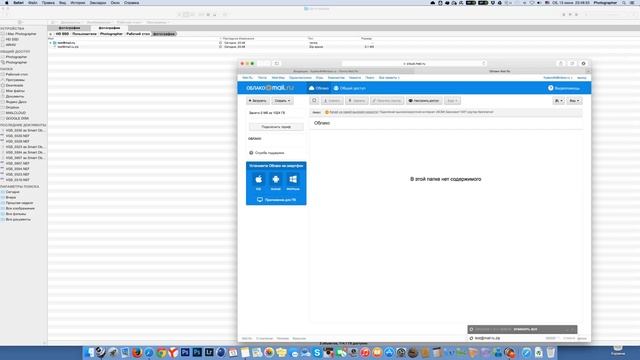This screenshot has width=640, height=360.
Task: Click the Видеопомощь help link
Action: tap(564, 88)
